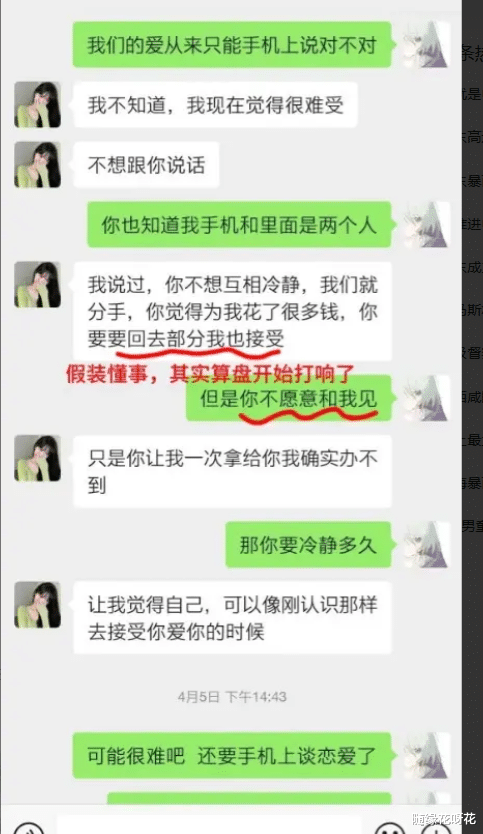This screenshot has height=834, width=483.
Task: Tap sender avatar next to 我们的爱从来 message
Action: point(426,44)
